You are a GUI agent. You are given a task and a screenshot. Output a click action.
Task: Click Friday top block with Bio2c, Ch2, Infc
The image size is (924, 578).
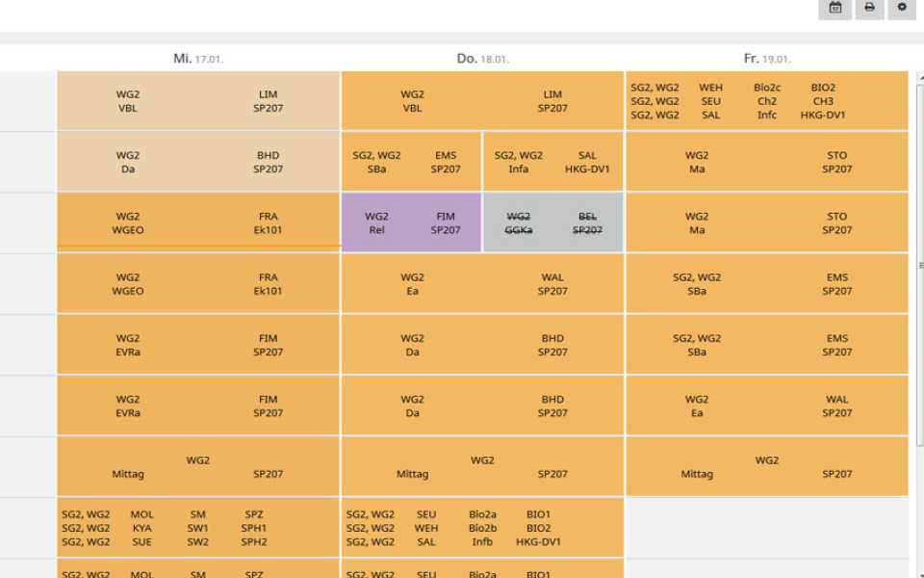[766, 101]
